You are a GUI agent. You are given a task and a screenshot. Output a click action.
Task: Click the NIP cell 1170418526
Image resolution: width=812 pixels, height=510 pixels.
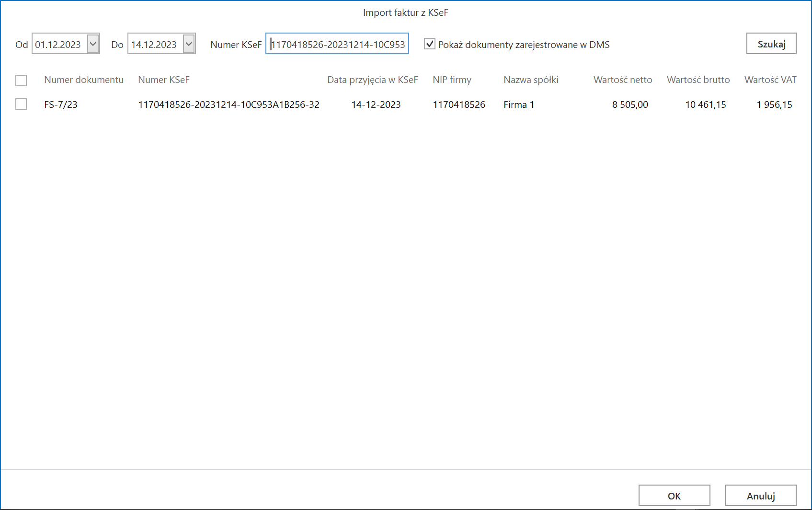(459, 104)
